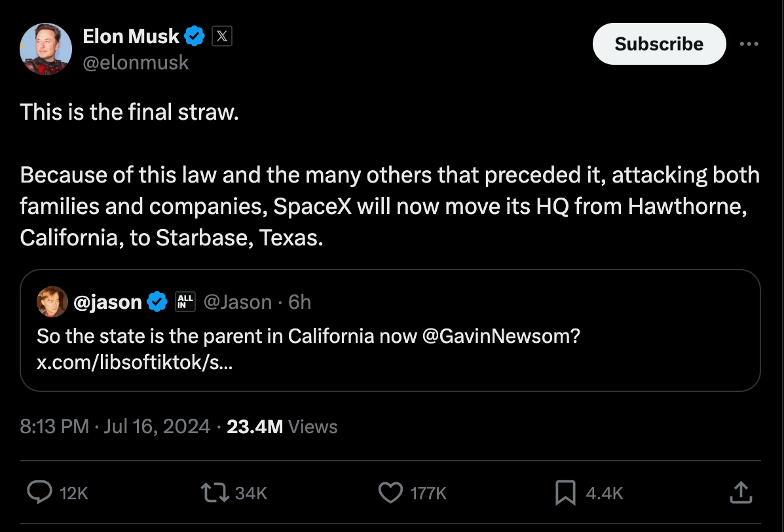Click the Elon Musk display name
The height and width of the screenshot is (532, 784).
click(131, 37)
